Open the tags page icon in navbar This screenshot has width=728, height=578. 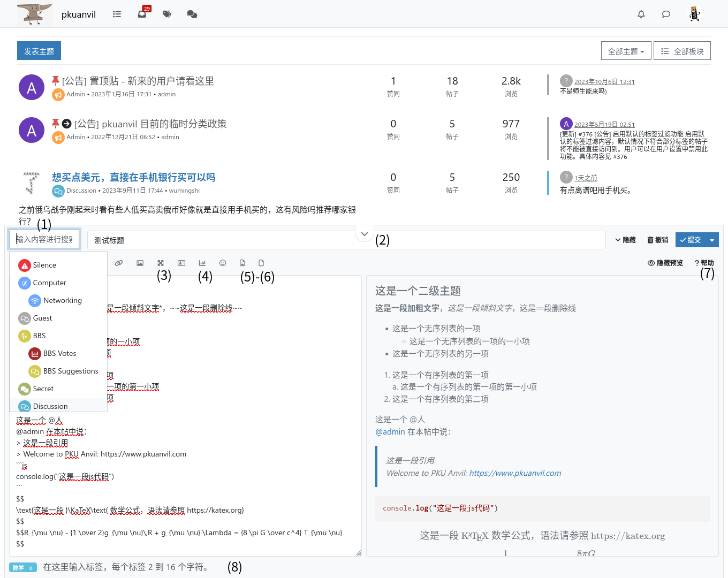pyautogui.click(x=167, y=14)
